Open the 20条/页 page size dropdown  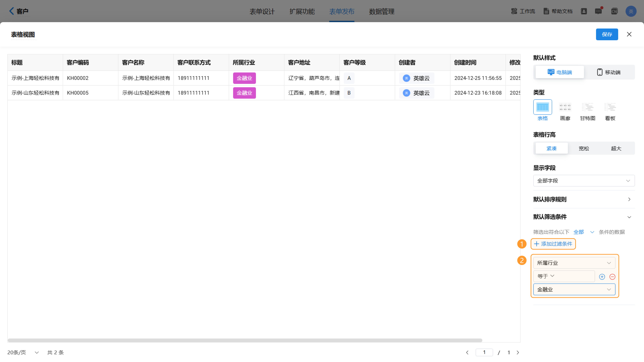click(x=23, y=352)
